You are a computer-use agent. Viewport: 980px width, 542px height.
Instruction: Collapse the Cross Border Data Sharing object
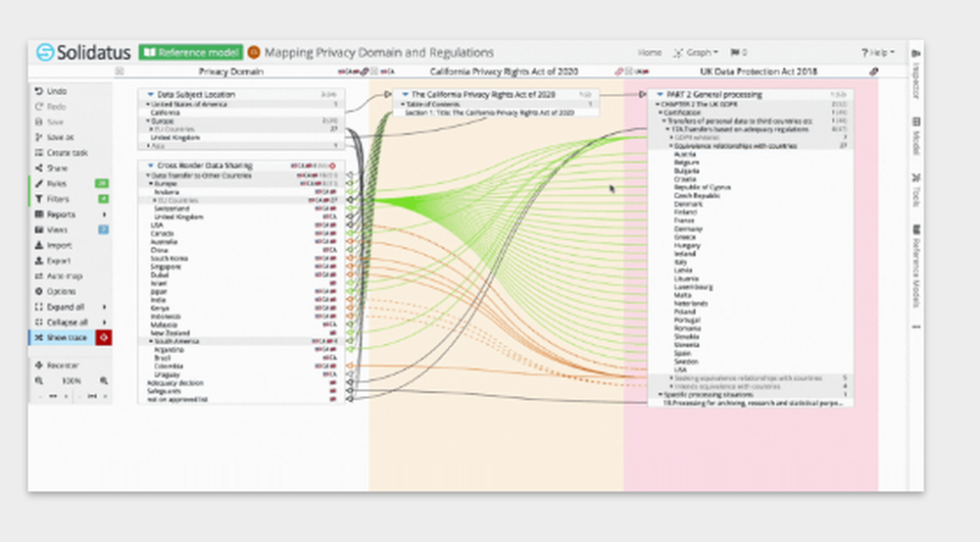coord(150,166)
